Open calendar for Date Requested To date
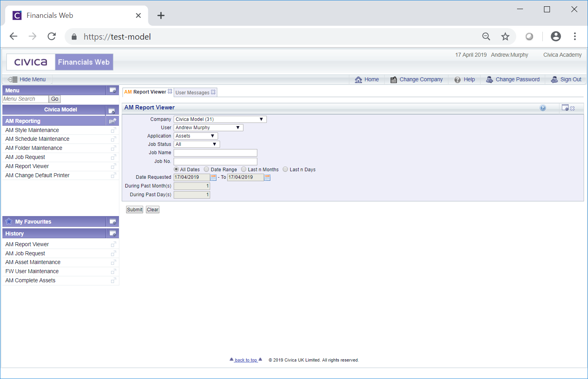This screenshot has width=588, height=379. [267, 178]
